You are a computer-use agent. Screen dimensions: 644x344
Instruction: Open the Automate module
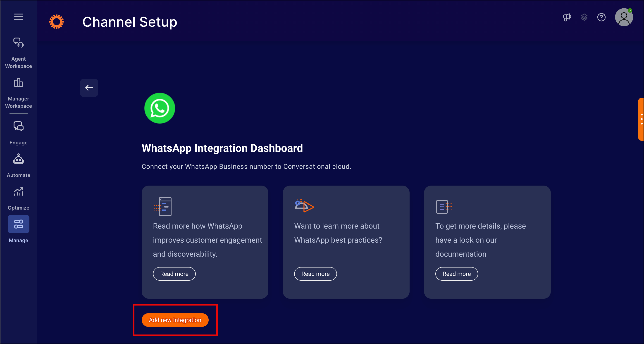click(x=19, y=166)
